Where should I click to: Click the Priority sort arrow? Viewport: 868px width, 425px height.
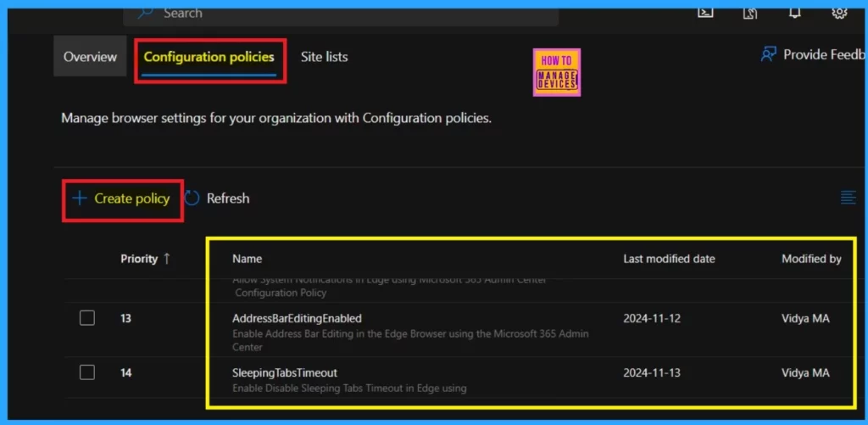pyautogui.click(x=167, y=259)
